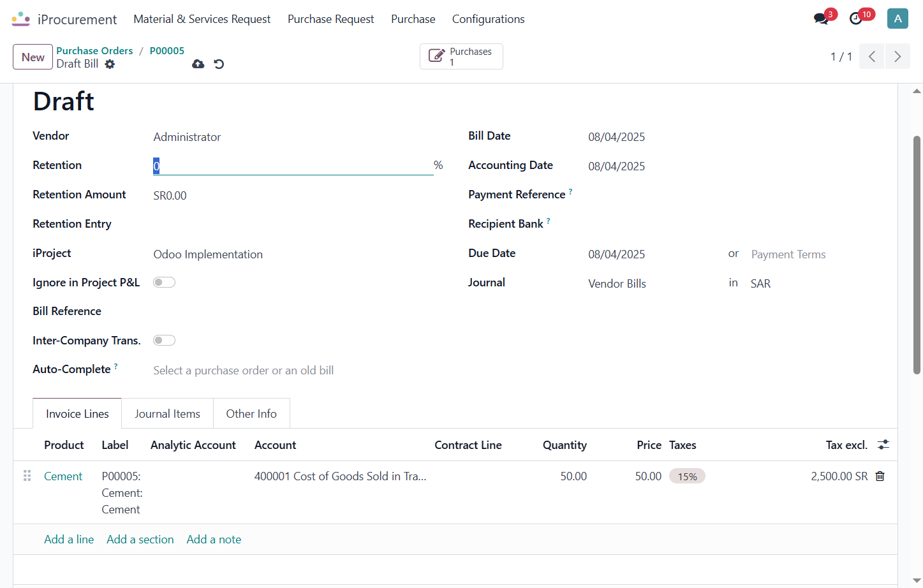Open the Configurations menu
923x588 pixels.
pos(489,19)
